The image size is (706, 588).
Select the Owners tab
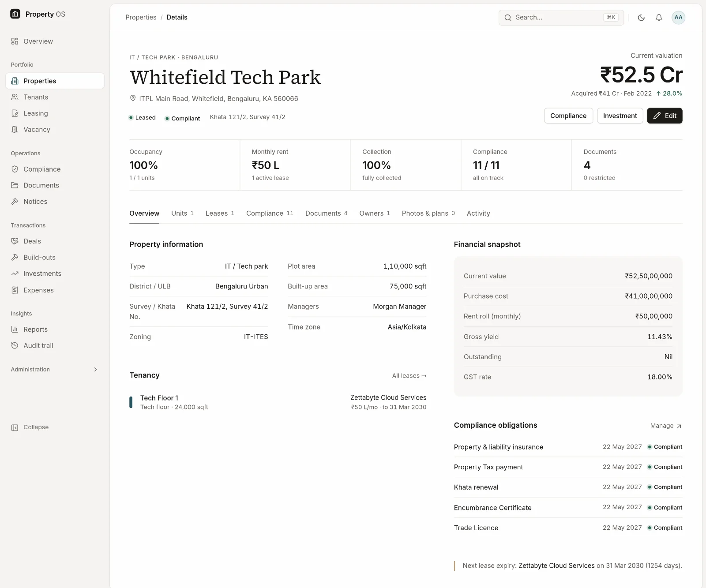point(375,213)
